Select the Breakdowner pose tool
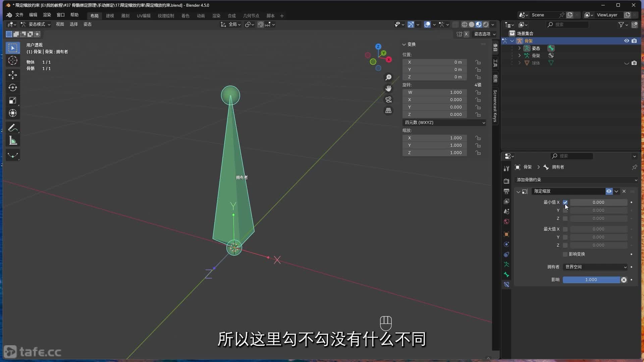This screenshot has width=644, height=362. coord(13,155)
